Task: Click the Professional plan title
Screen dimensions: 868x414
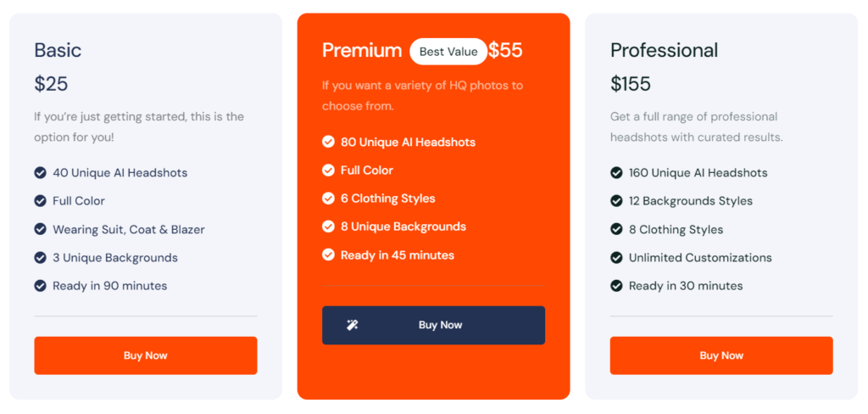Action: (665, 50)
